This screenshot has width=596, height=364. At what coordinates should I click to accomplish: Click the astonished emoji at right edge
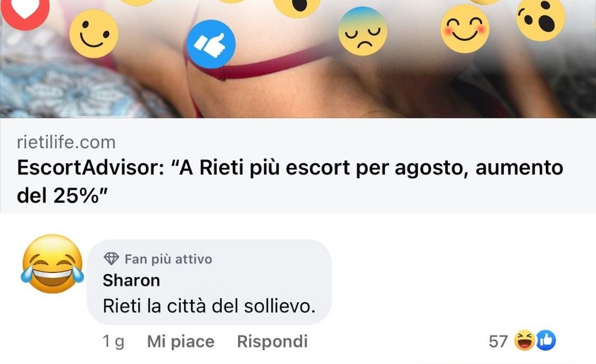541,18
